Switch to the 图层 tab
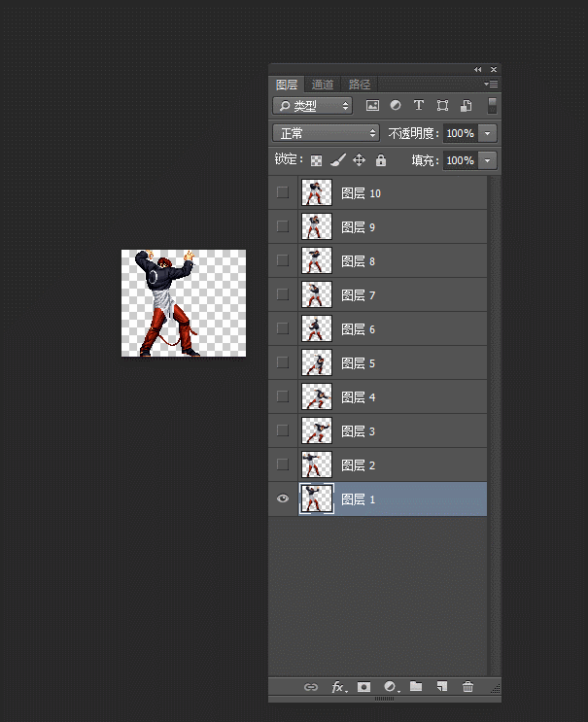588x722 pixels. click(287, 85)
